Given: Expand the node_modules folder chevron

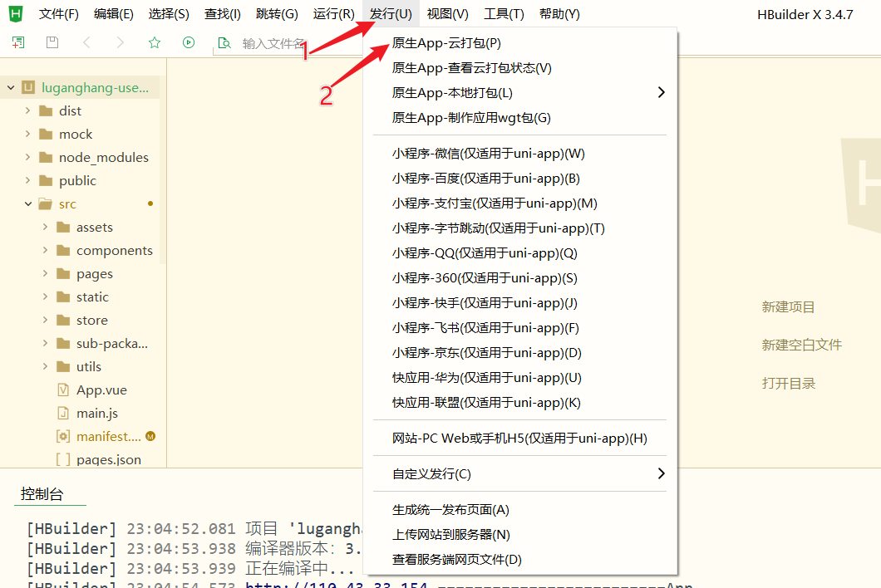Looking at the screenshot, I should tap(27, 157).
